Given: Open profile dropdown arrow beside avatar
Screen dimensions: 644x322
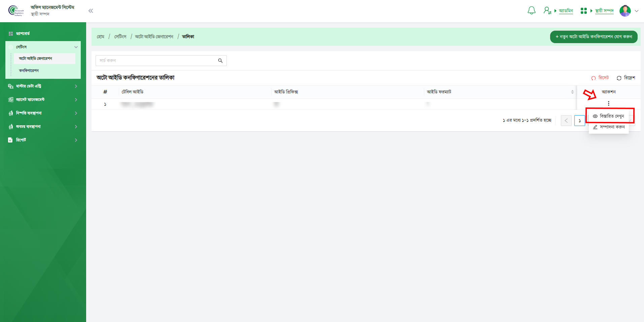Looking at the screenshot, I should click(637, 11).
